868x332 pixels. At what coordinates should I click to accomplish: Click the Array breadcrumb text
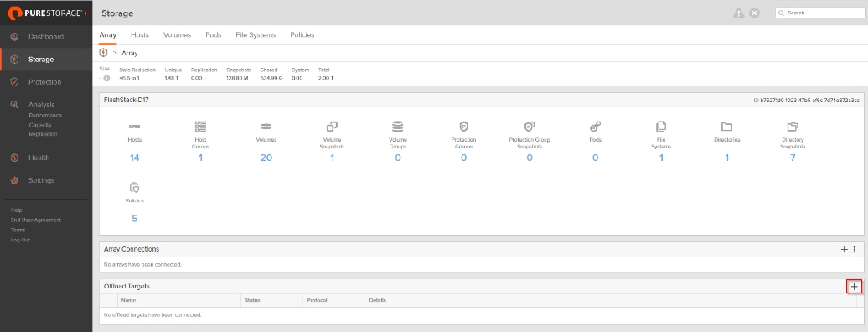[x=130, y=53]
